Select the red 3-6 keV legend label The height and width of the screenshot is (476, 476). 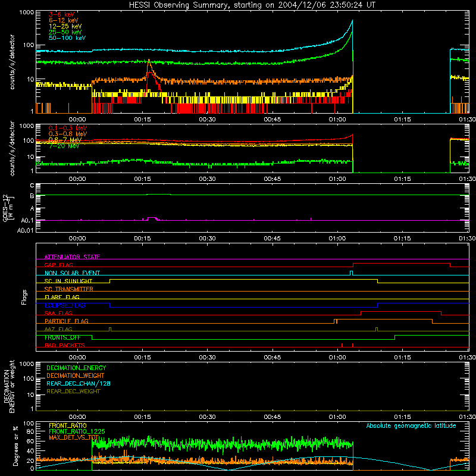coord(62,14)
